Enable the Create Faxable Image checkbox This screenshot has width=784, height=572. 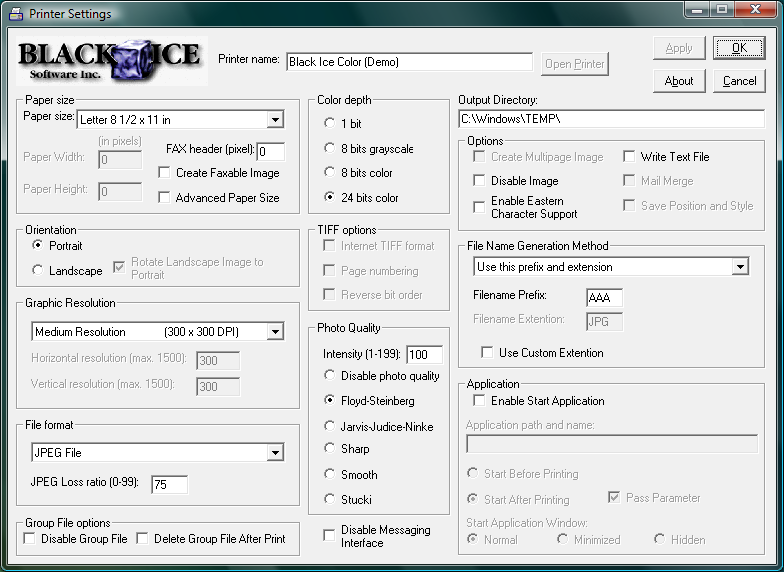[165, 173]
